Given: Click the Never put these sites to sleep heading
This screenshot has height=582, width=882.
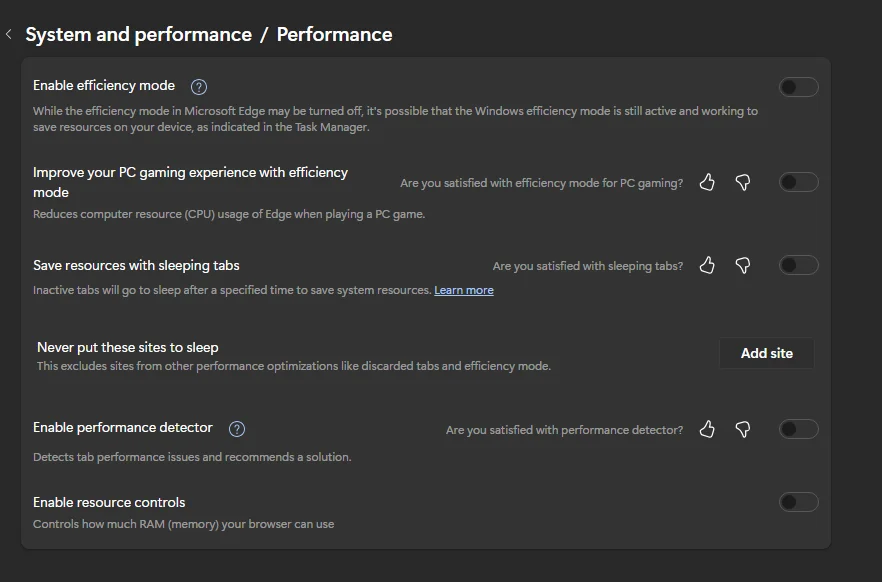Looking at the screenshot, I should [x=128, y=348].
